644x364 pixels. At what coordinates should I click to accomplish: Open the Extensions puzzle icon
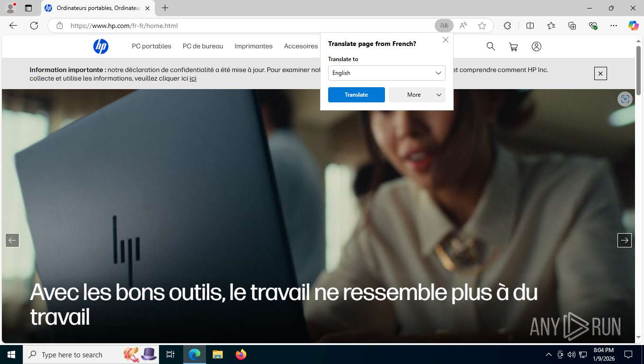coord(508,26)
